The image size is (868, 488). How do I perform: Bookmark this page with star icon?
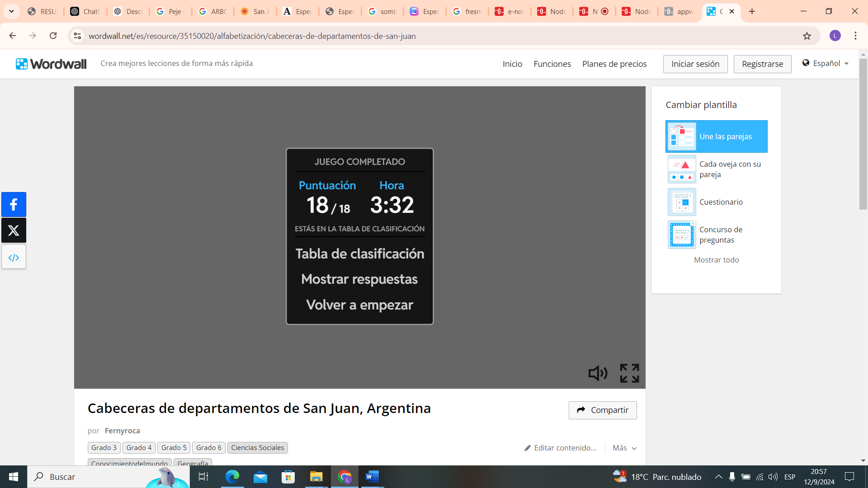[807, 36]
